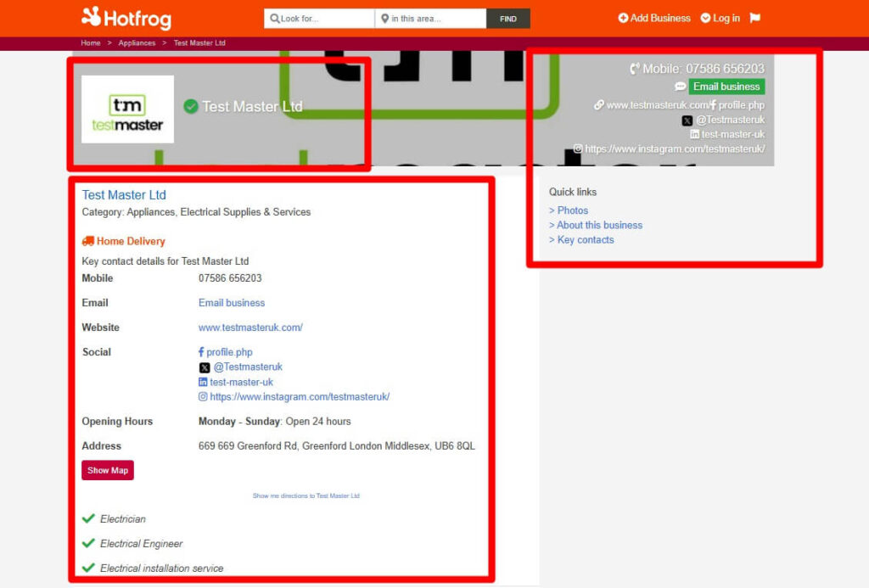Click the Electrical Engineer list item text

point(142,544)
